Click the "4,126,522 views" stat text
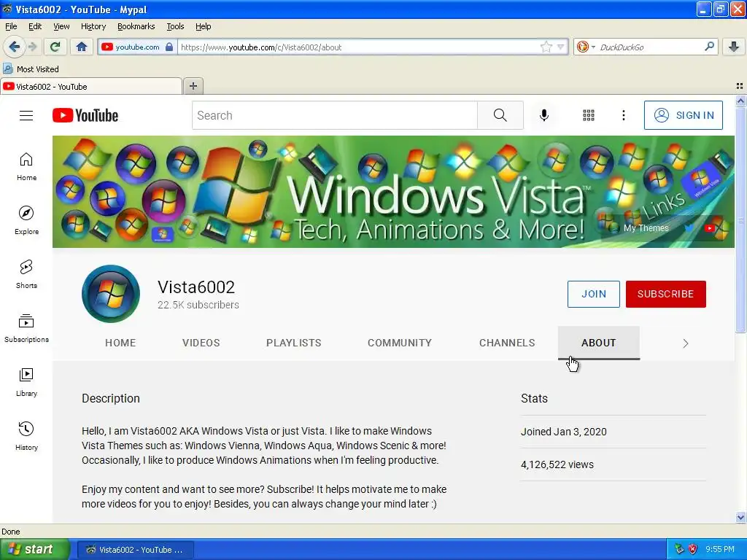This screenshot has width=747, height=560. point(557,464)
